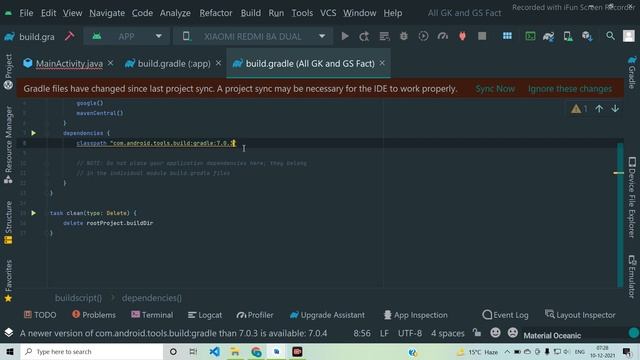Click the Search Everywhere magnifier icon

610,36
